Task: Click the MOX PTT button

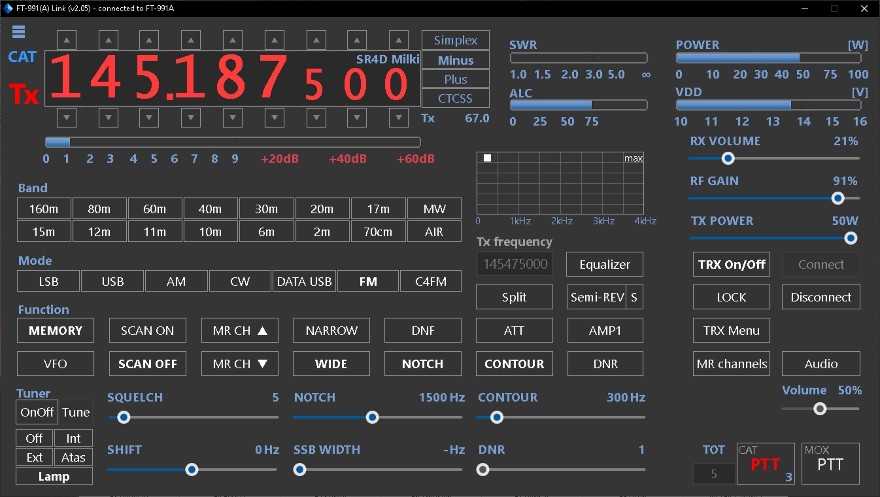Action: point(830,463)
